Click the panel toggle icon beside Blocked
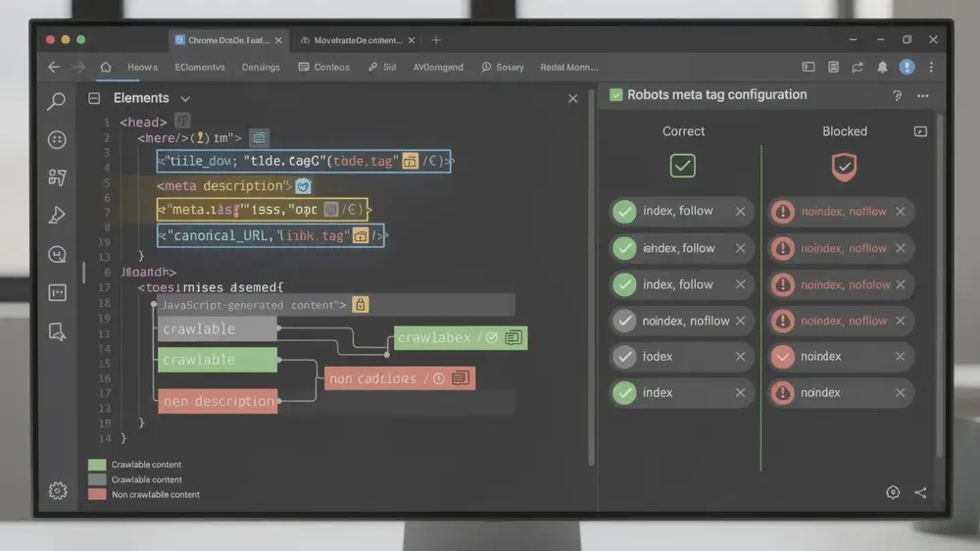Viewport: 980px width, 551px height. click(920, 131)
